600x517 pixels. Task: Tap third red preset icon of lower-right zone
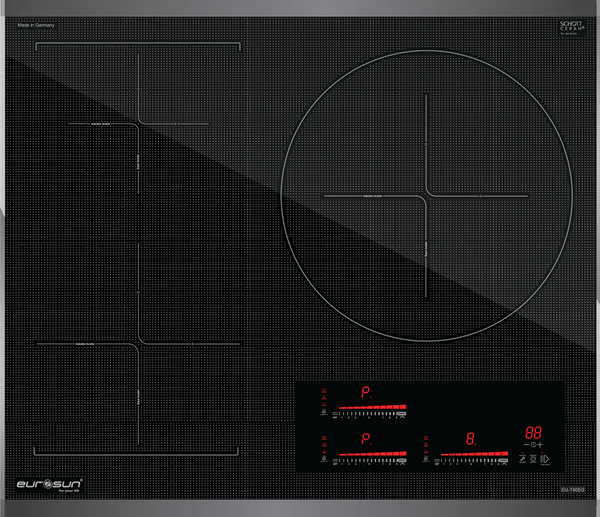pyautogui.click(x=426, y=451)
